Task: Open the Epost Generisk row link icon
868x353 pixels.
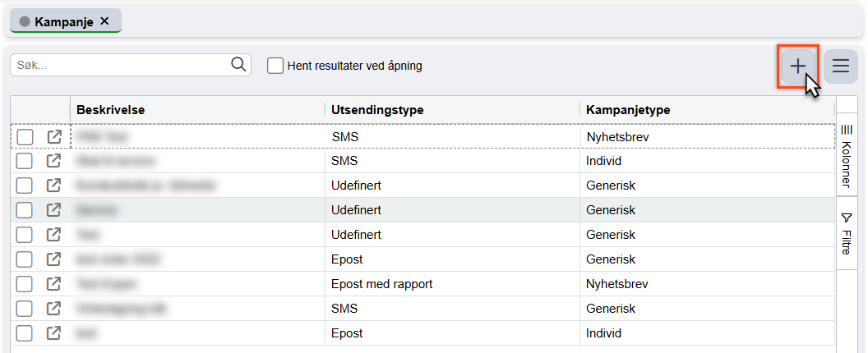Action: (x=54, y=259)
